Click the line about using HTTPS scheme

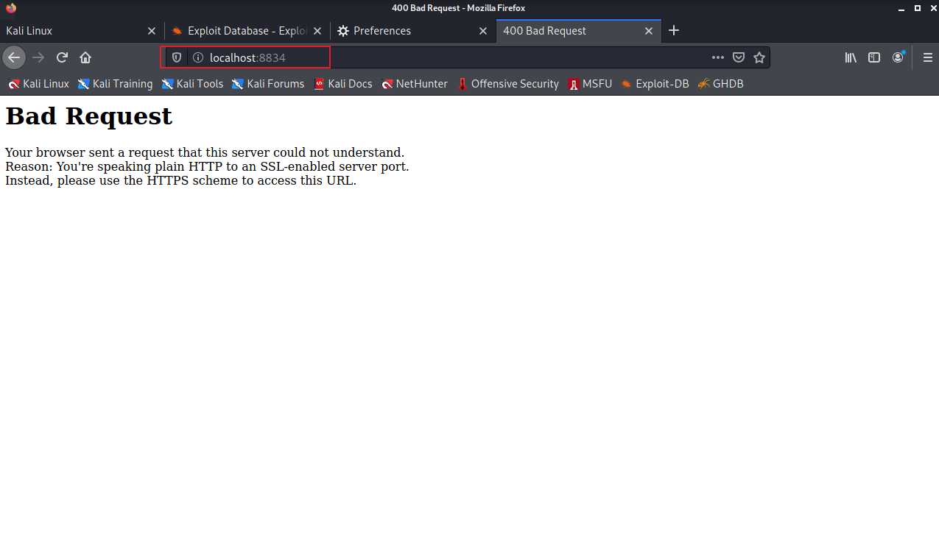pos(180,180)
